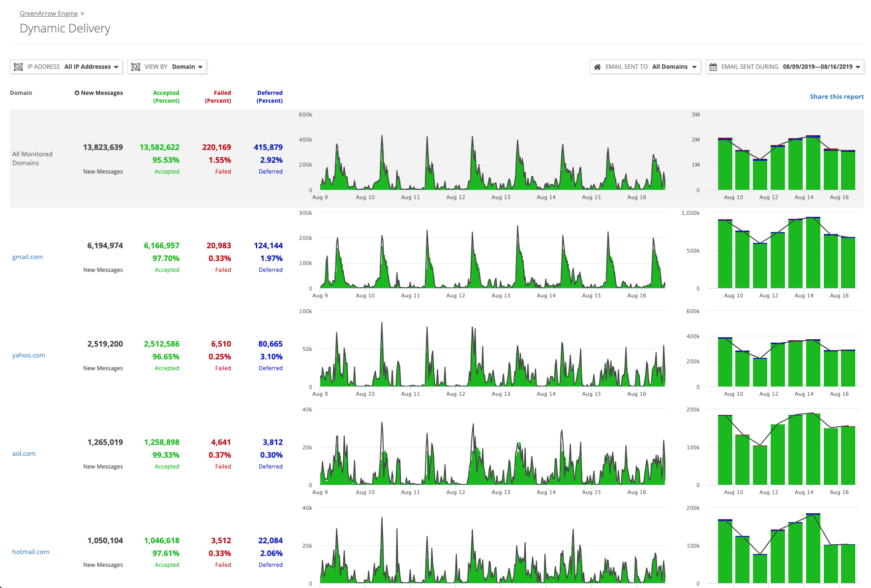This screenshot has height=588, width=871.
Task: Select the home icon beside EMAIL SENT TO
Action: [x=598, y=66]
